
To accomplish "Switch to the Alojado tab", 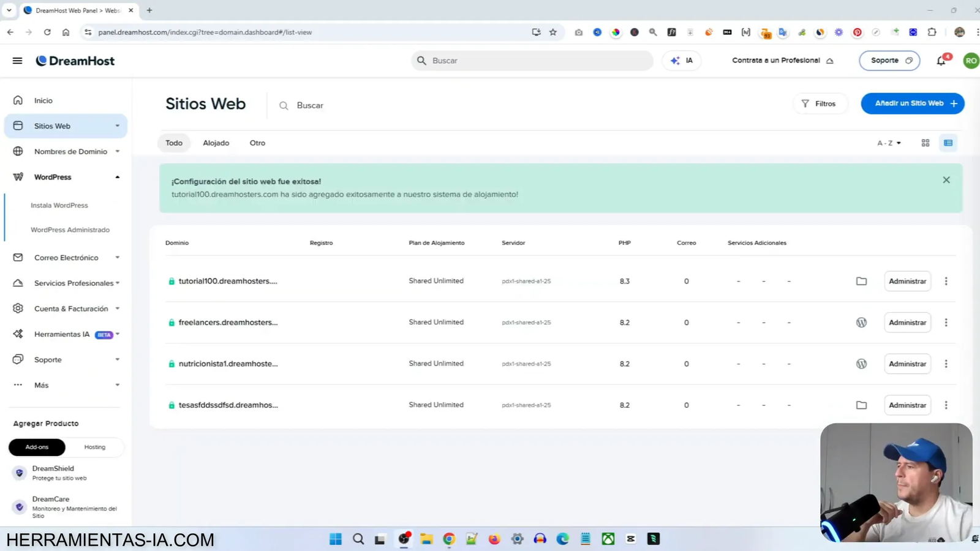I will click(216, 143).
